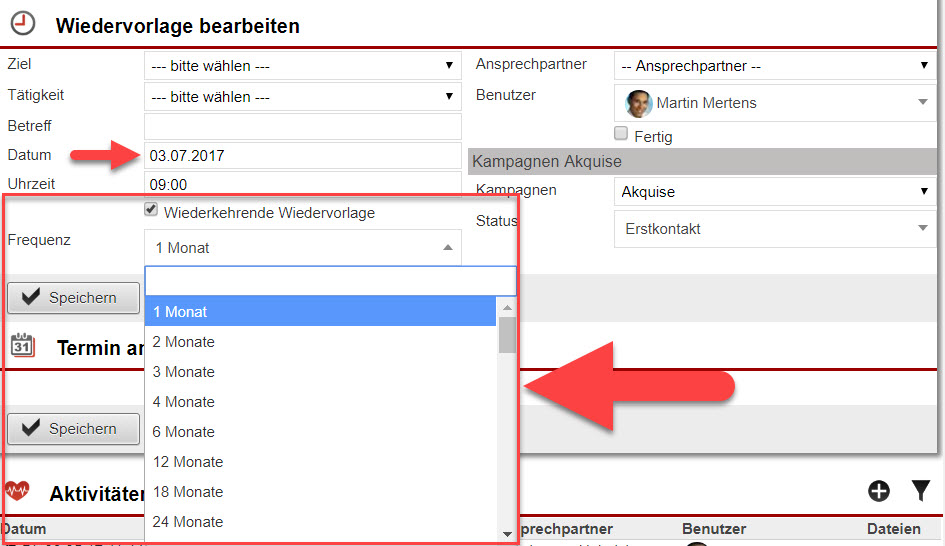
Task: Choose 12 Monate in the frequency list
Action: 188,462
